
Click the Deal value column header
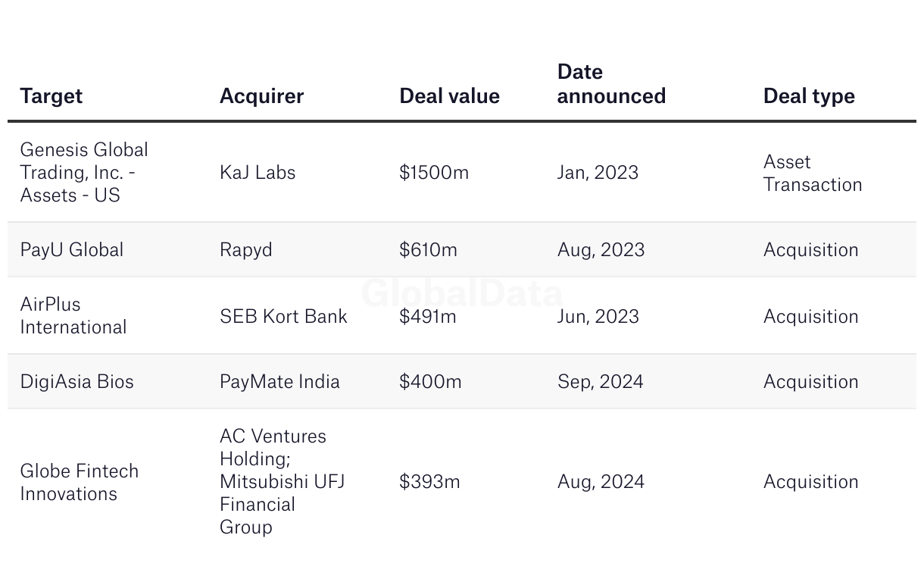449,96
